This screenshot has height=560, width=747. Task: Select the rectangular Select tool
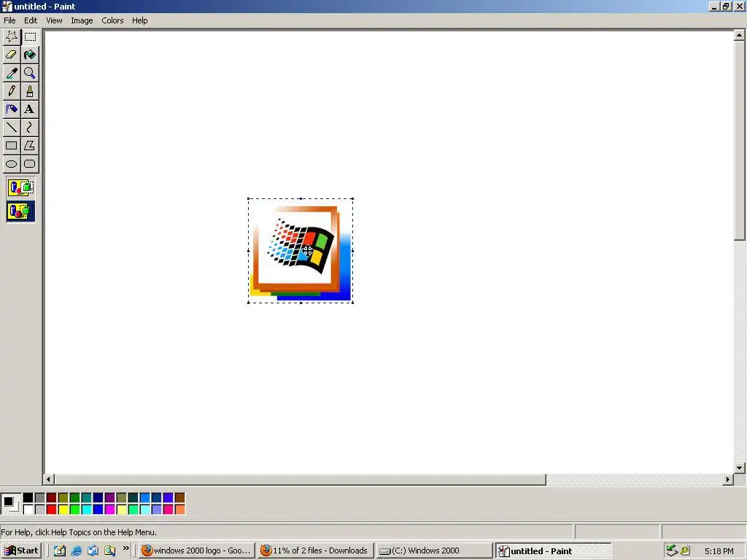pos(29,36)
